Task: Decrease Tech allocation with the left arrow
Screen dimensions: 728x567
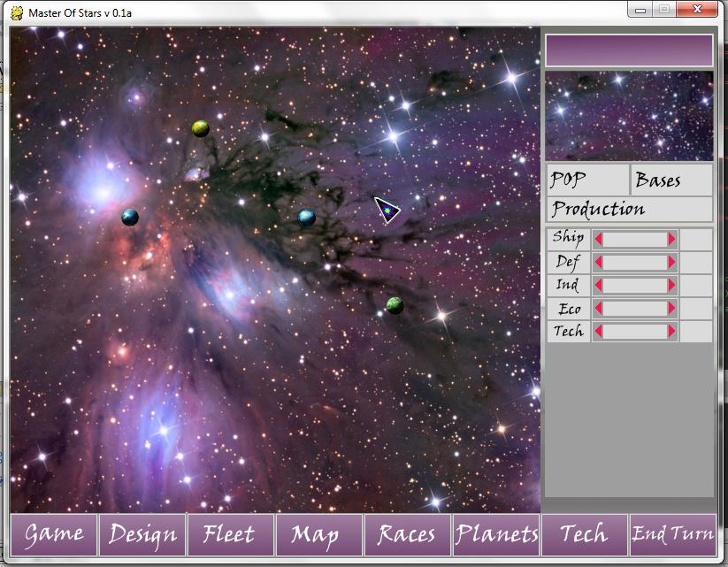Action: pyautogui.click(x=599, y=332)
